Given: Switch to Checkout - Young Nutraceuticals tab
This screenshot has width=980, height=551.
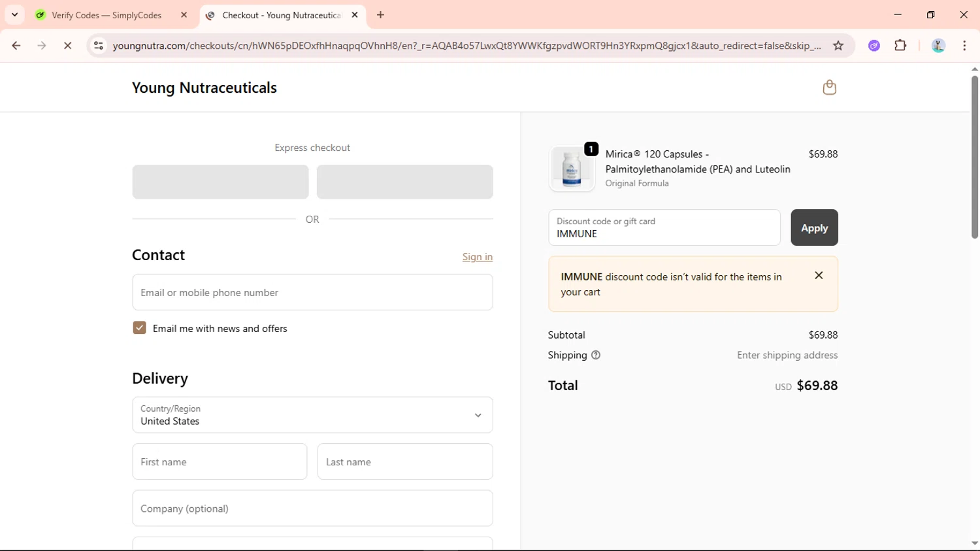Looking at the screenshot, I should 282,15.
